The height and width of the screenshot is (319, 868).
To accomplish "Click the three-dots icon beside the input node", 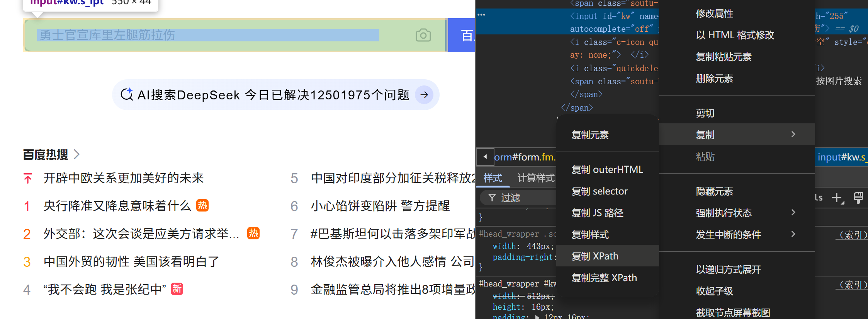I will (481, 15).
